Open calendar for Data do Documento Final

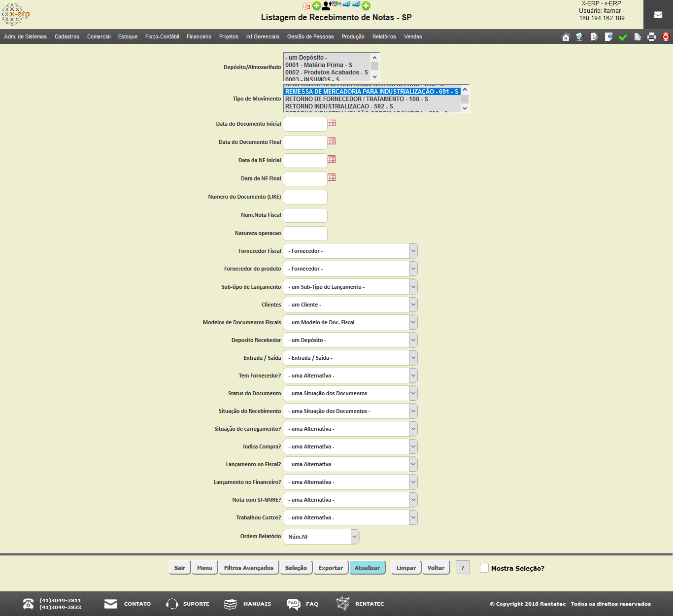pyautogui.click(x=332, y=141)
